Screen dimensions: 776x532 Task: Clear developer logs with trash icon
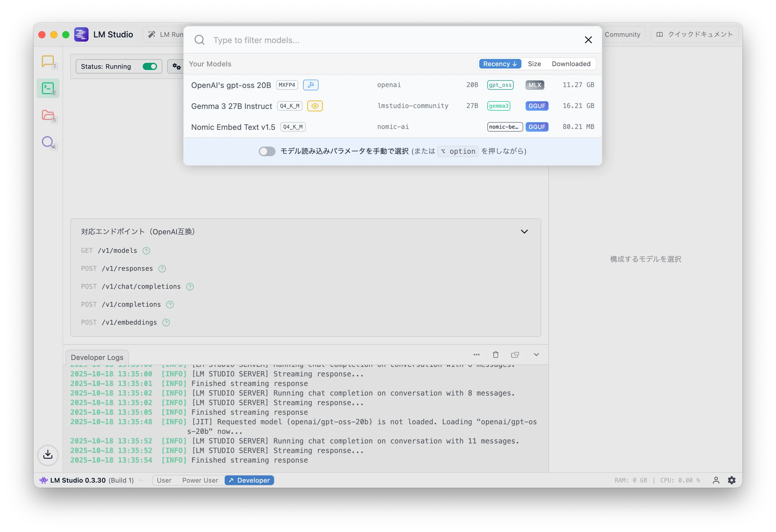[x=495, y=355]
